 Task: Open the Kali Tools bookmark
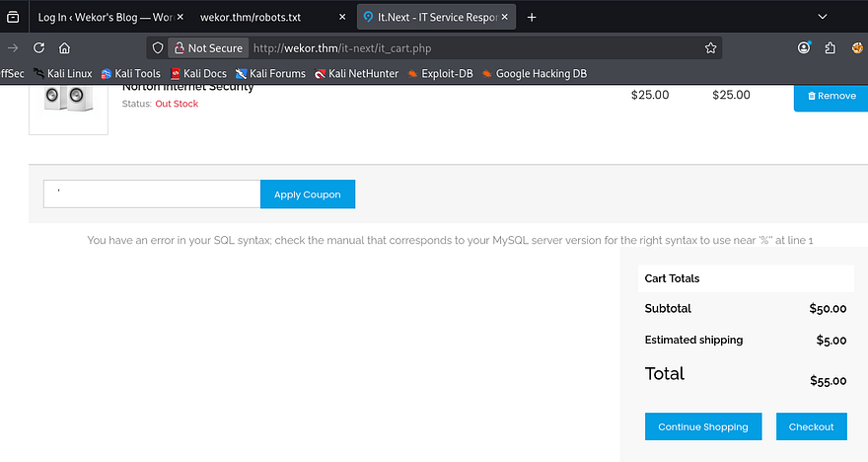(x=130, y=73)
